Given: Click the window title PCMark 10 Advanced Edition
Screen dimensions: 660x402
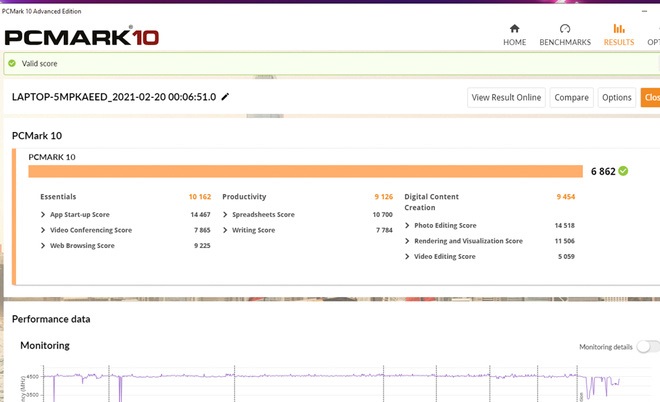Looking at the screenshot, I should [x=42, y=11].
